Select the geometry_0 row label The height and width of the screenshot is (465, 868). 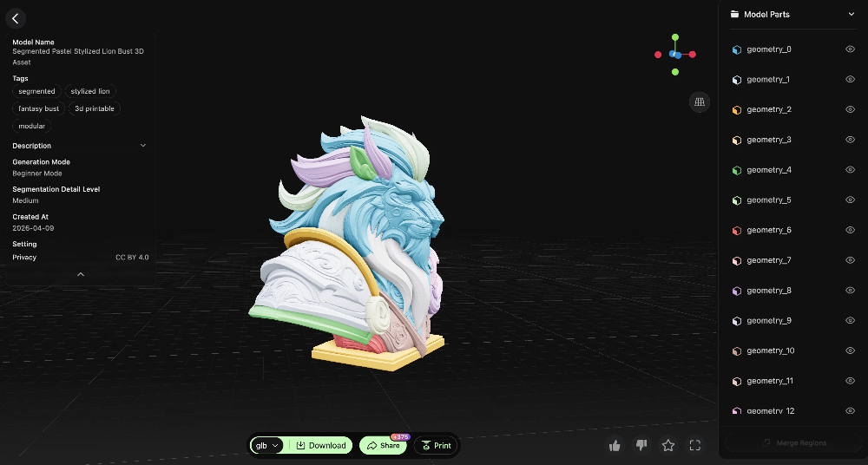click(768, 49)
